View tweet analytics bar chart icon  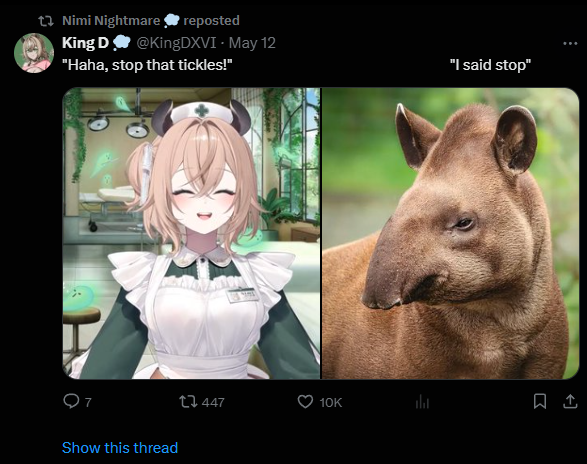click(x=422, y=402)
